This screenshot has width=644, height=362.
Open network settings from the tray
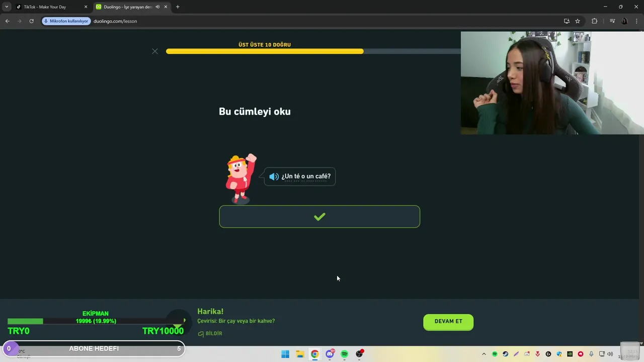tap(602, 354)
